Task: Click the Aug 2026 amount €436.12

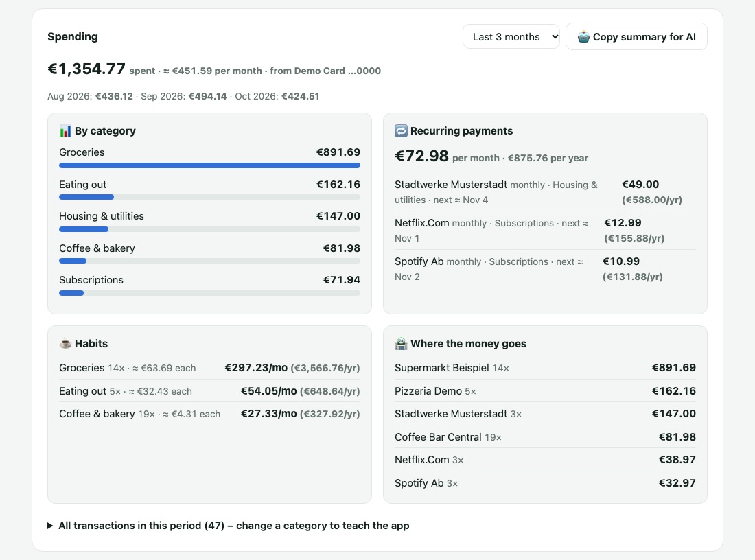Action: click(x=114, y=96)
